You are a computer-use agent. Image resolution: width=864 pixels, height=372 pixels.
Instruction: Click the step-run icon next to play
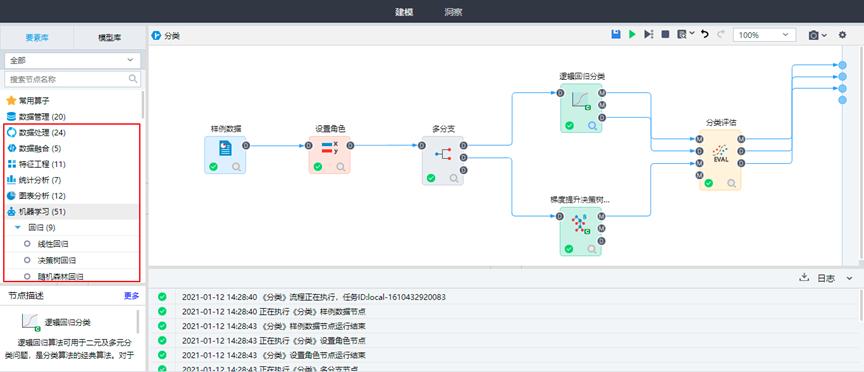(649, 35)
